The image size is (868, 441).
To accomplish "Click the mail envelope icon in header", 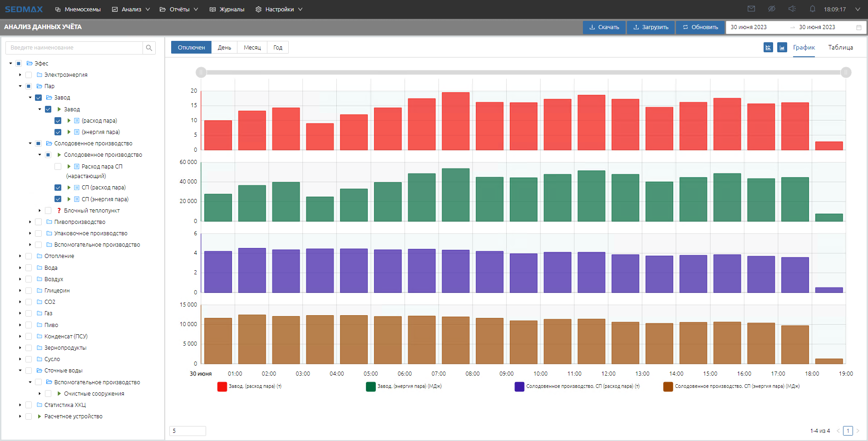I will tap(751, 9).
